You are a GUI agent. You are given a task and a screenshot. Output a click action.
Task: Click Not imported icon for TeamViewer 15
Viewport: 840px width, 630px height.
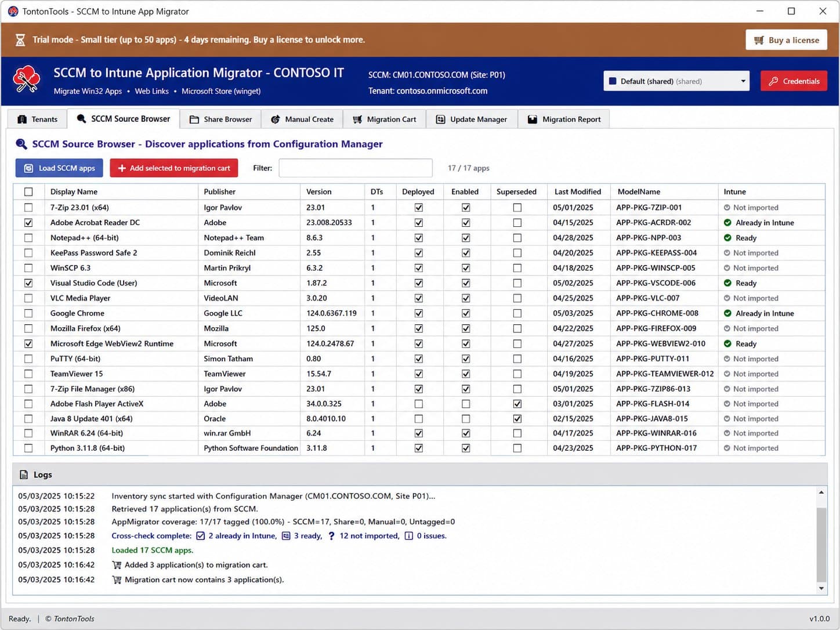click(727, 374)
